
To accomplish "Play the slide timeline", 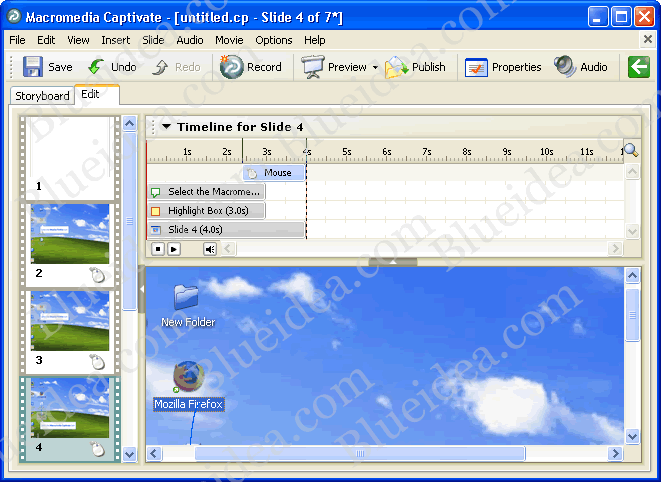I will [174, 249].
